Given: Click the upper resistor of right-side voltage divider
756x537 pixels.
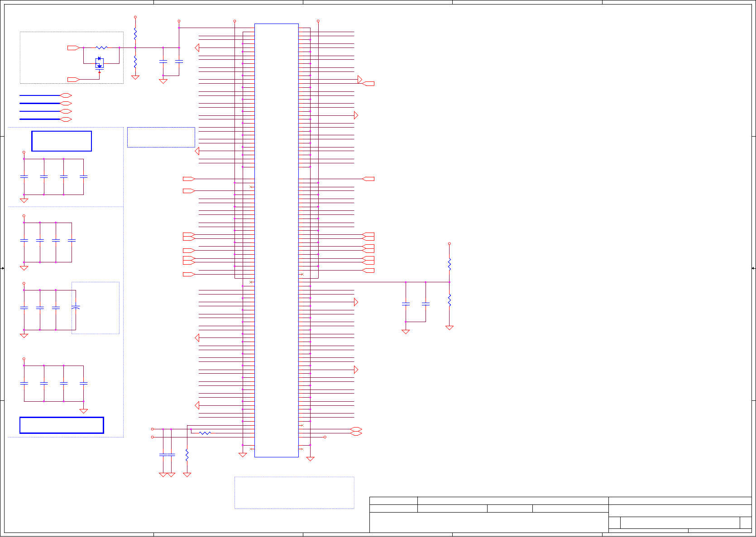Looking at the screenshot, I should pyautogui.click(x=450, y=265).
